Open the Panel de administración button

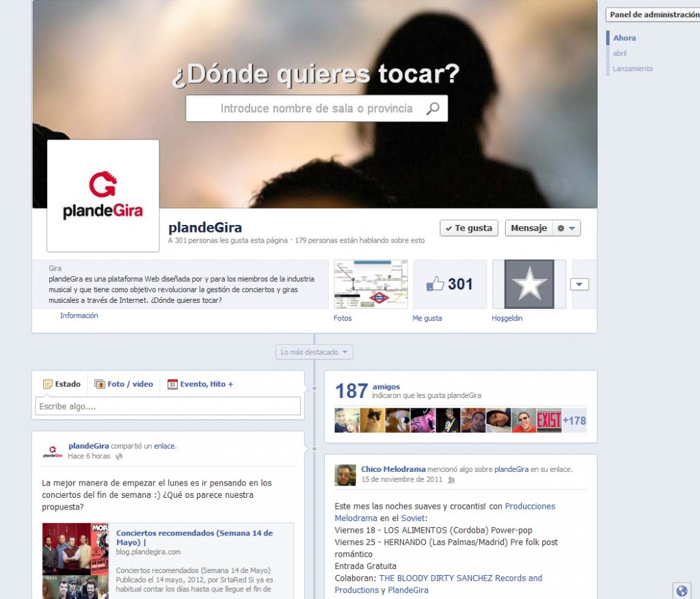654,15
